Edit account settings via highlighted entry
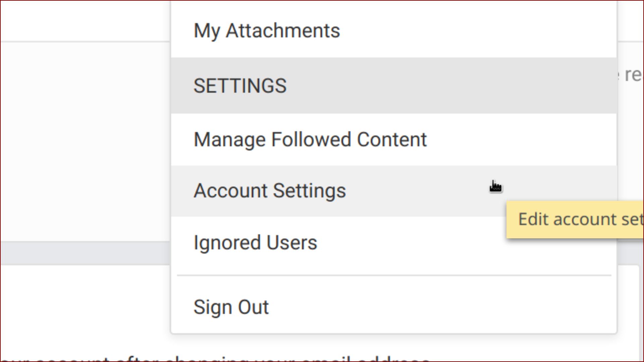 click(394, 191)
